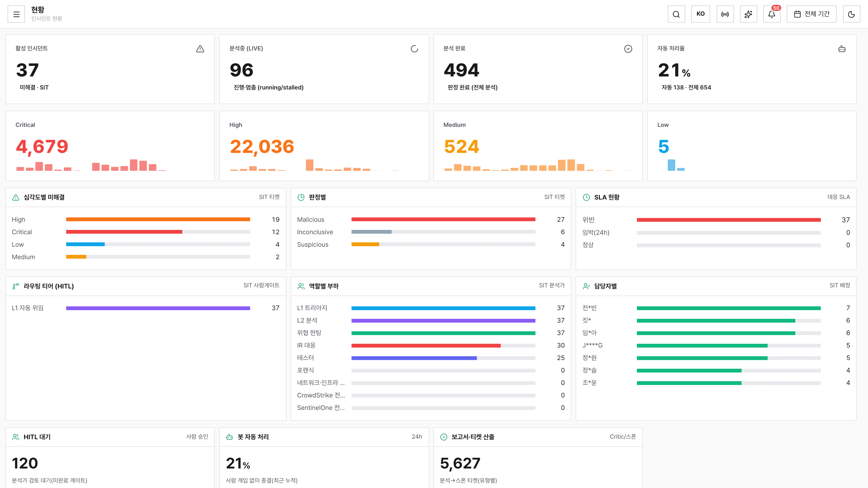Image resolution: width=868 pixels, height=488 pixels.
Task: Select the Suspicious verdict row
Action: 431,245
